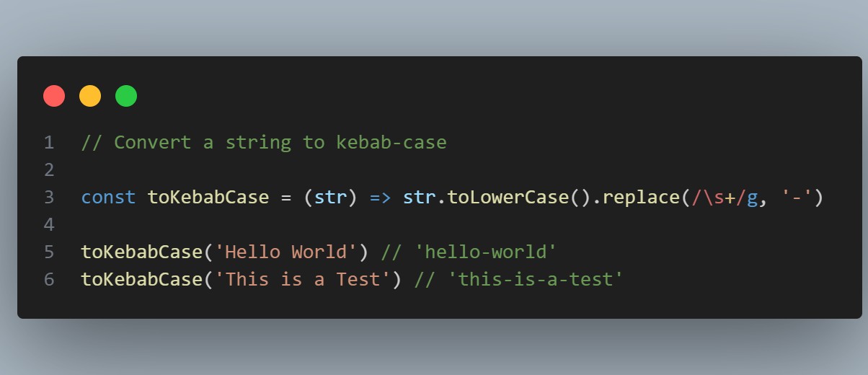
Task: Click the arrow function => operator
Action: tap(380, 198)
